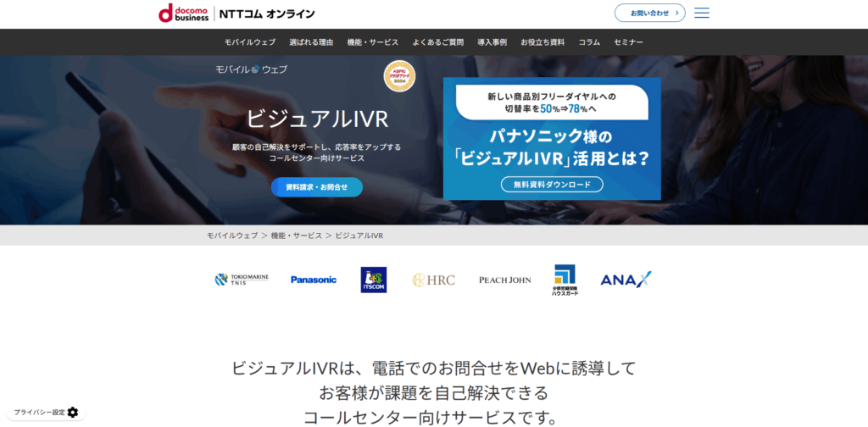Click the ITSCOM logo
Screen dimensions: 868x427
[374, 280]
